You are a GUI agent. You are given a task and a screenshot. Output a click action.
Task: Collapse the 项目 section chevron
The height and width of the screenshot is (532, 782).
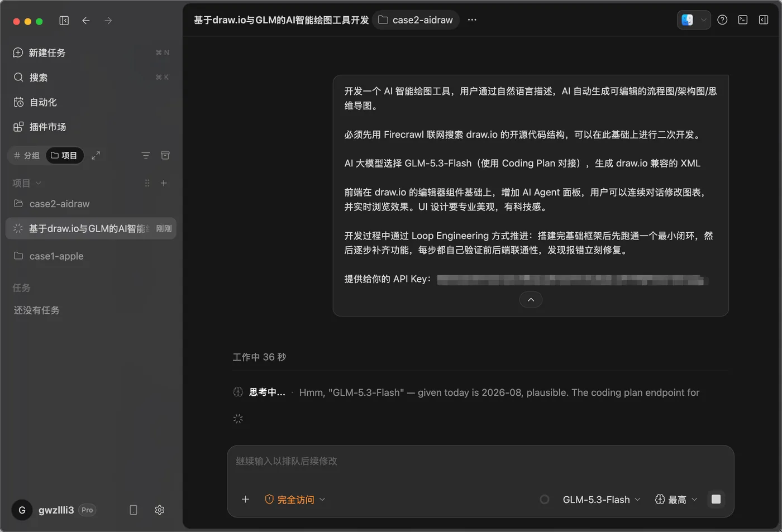click(39, 183)
